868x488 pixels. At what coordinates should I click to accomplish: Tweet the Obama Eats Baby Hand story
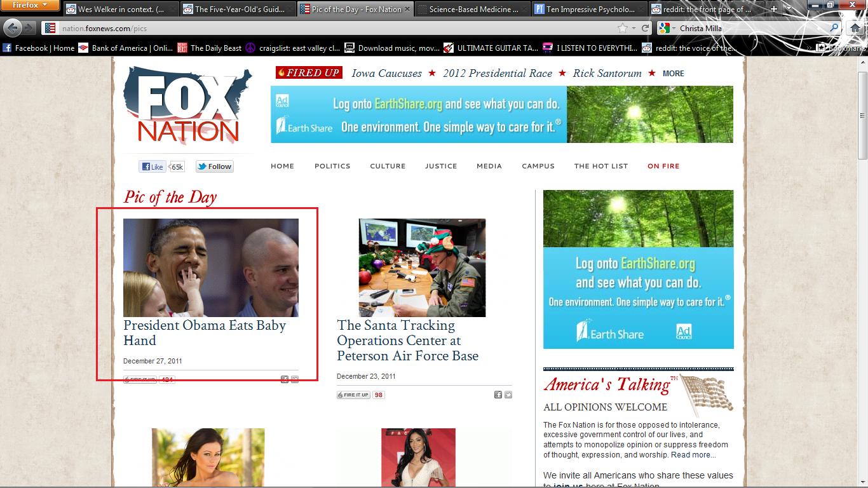click(295, 379)
